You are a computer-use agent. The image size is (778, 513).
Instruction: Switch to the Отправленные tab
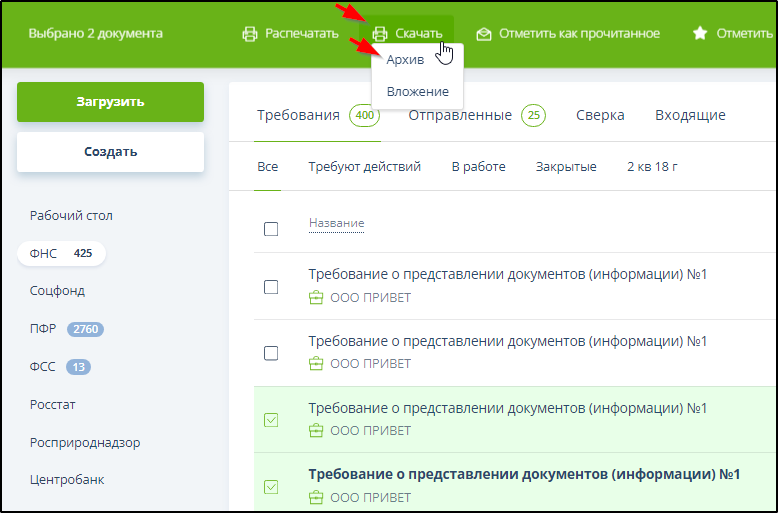pos(459,115)
